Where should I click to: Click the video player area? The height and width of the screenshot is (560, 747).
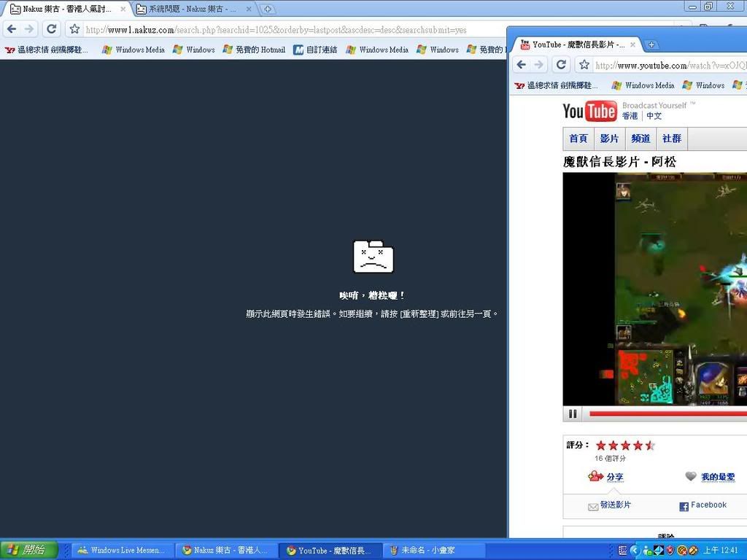coord(654,289)
